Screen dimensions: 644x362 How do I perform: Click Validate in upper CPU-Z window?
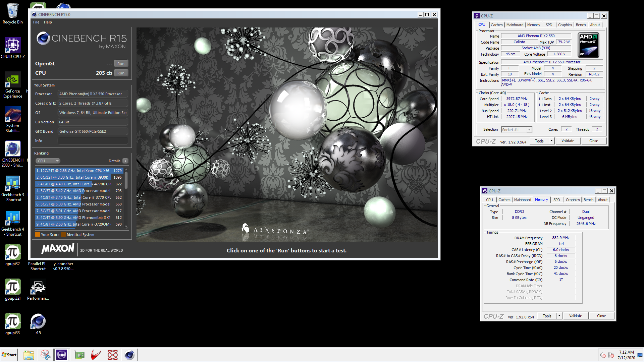(x=568, y=141)
